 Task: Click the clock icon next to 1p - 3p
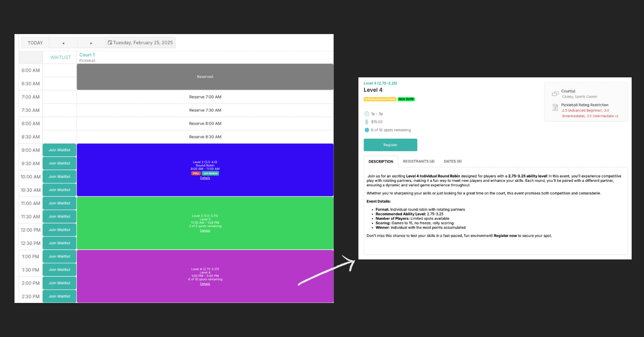point(367,114)
